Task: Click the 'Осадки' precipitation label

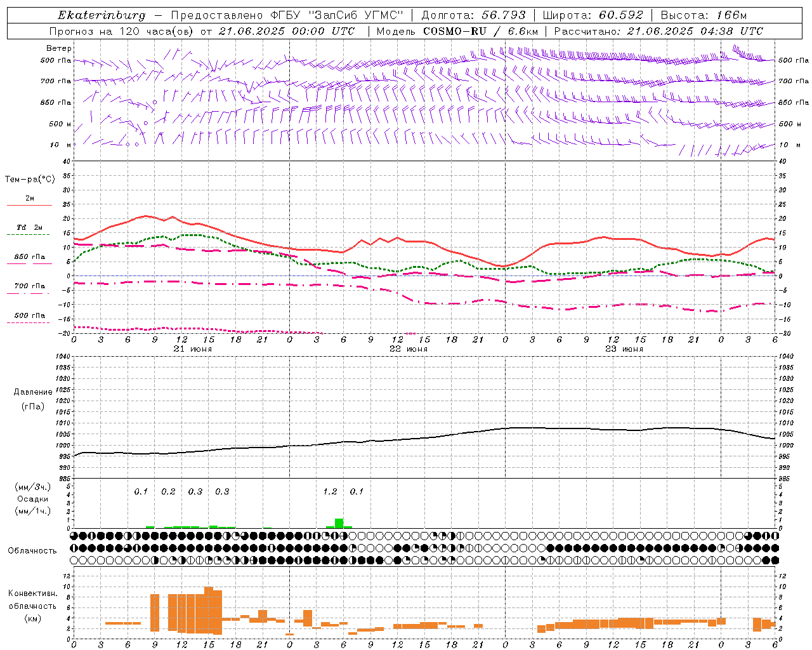Action: (33, 499)
